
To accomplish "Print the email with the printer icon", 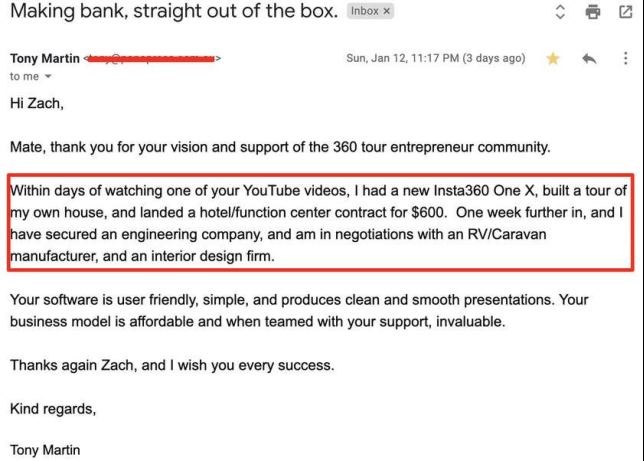I will (x=593, y=12).
